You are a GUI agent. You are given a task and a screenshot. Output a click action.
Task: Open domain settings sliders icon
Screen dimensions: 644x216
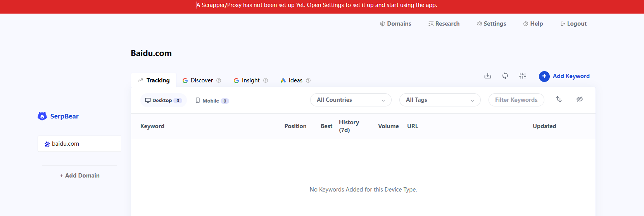[523, 76]
